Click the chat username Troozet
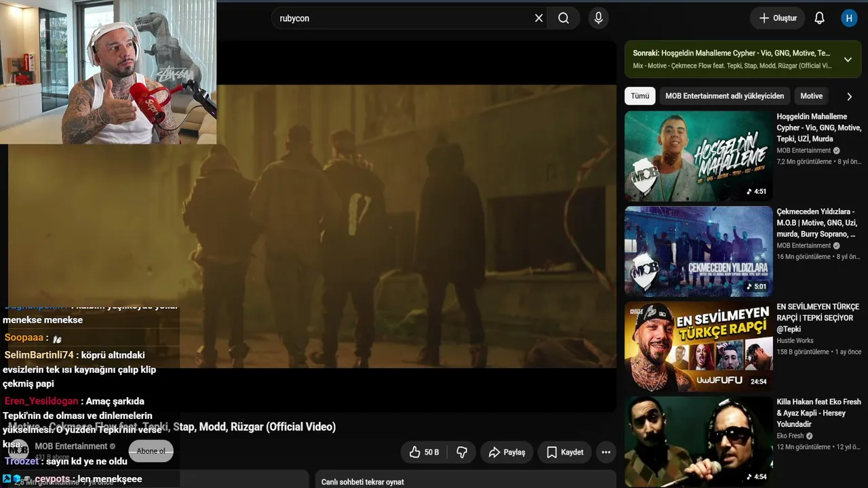The height and width of the screenshot is (488, 868). tap(22, 461)
